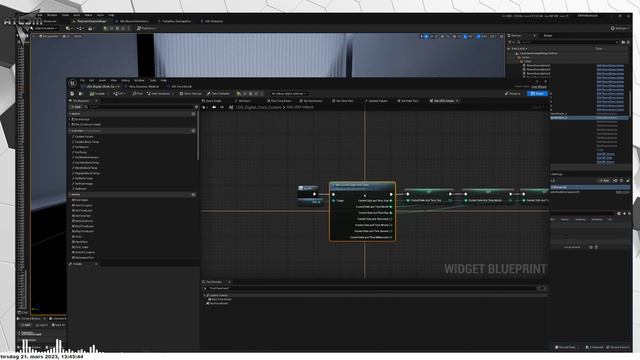
Task: Click Find in the blueprint toolbar
Action: click(138, 93)
